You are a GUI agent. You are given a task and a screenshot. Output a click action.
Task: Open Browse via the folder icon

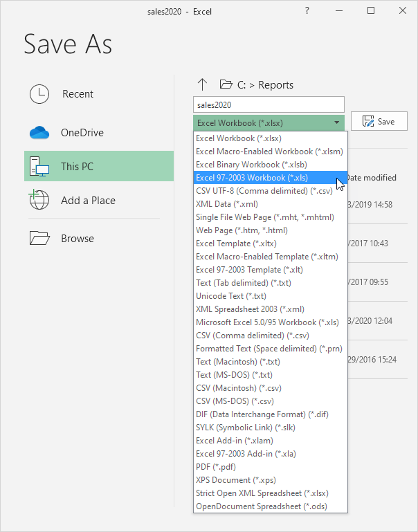point(39,239)
